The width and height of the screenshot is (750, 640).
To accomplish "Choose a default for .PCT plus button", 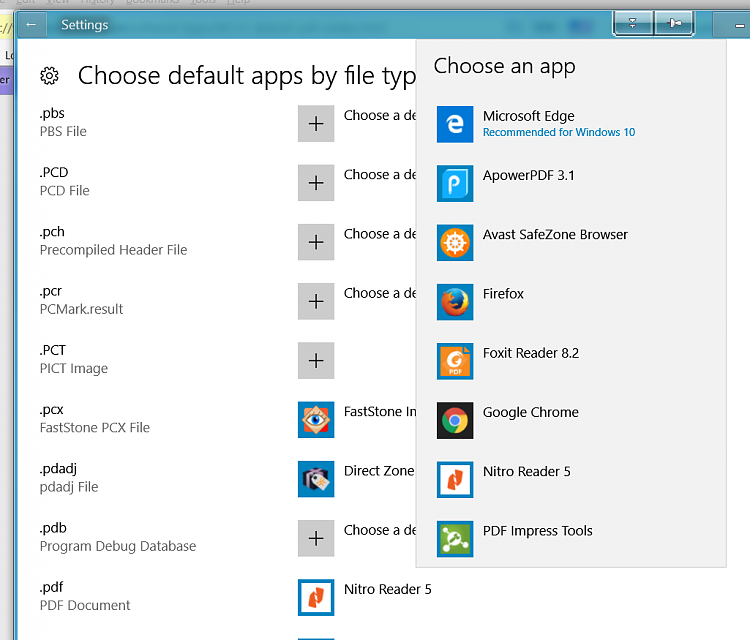I will tap(316, 360).
